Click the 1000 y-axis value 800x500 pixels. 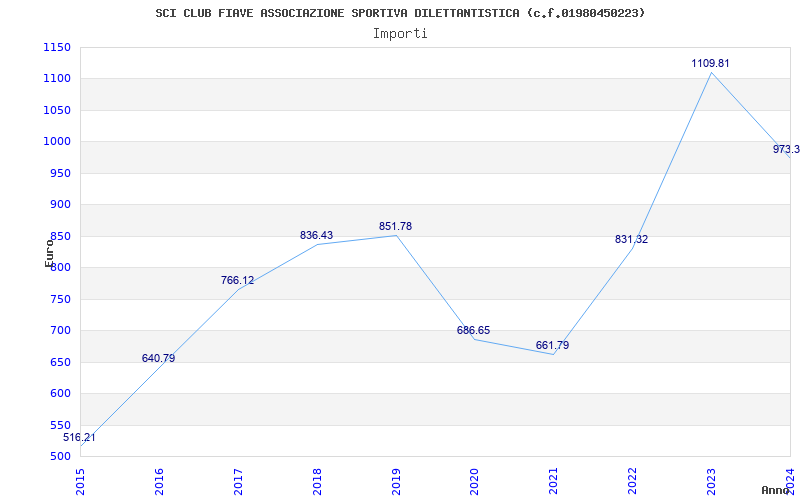click(57, 141)
